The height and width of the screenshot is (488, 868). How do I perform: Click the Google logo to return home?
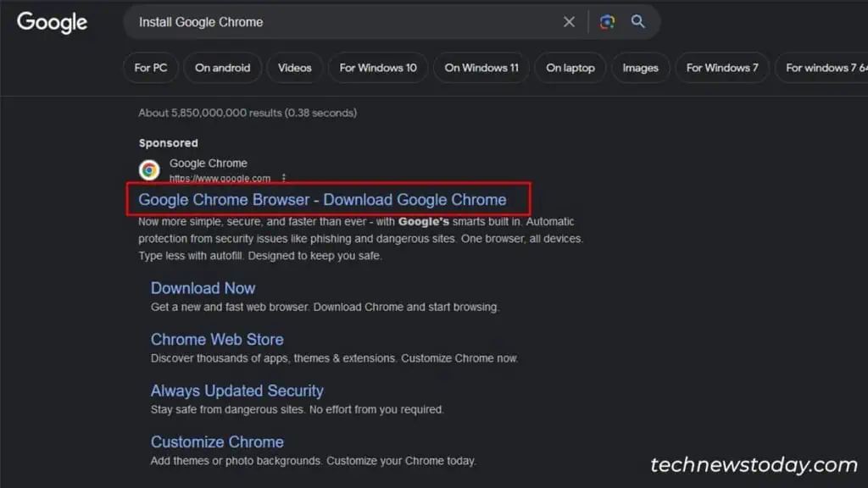pyautogui.click(x=51, y=23)
